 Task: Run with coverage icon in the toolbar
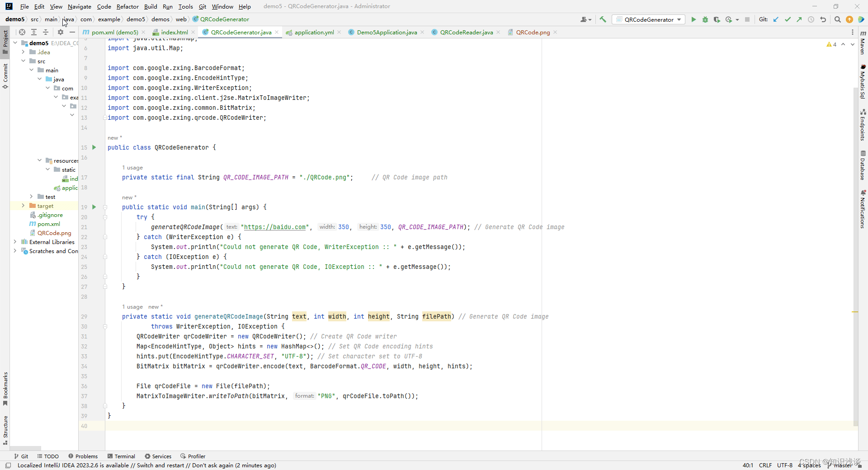point(717,19)
